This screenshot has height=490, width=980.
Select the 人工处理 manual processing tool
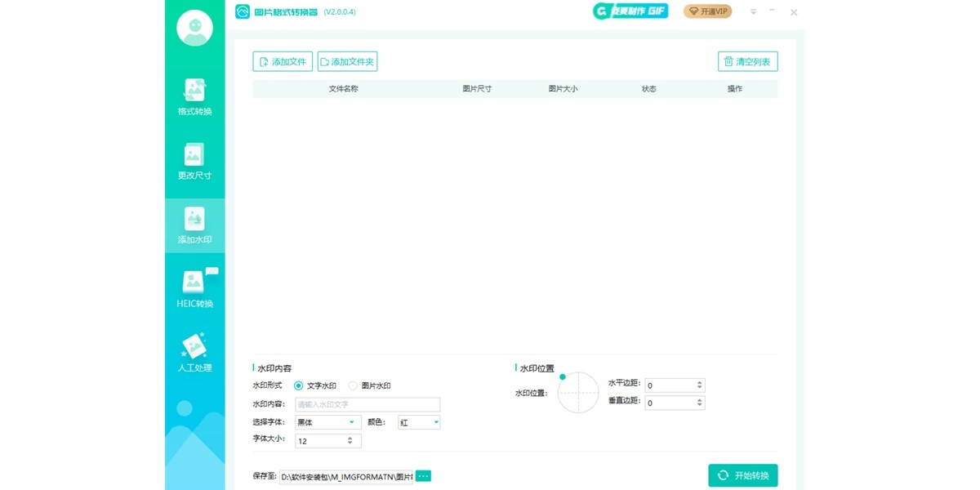[194, 351]
